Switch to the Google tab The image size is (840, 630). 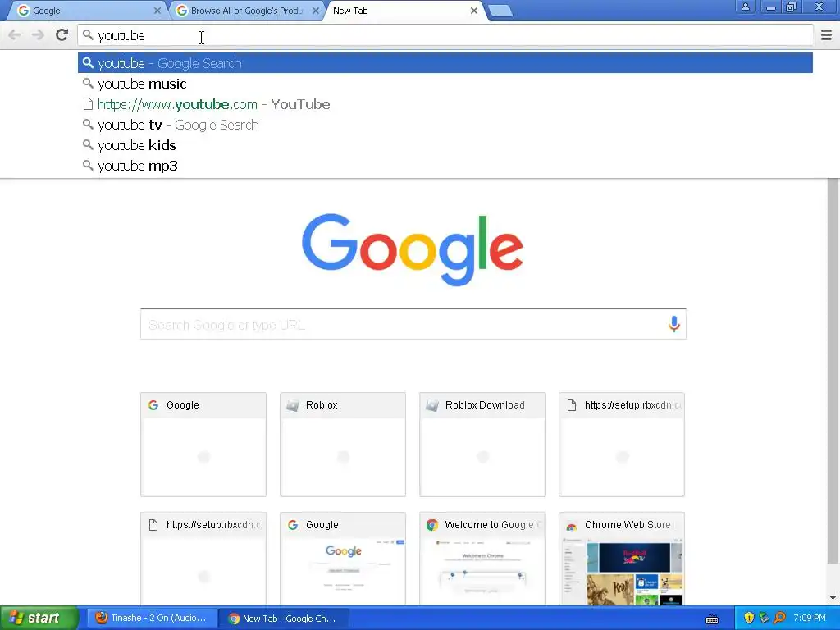[x=89, y=11]
